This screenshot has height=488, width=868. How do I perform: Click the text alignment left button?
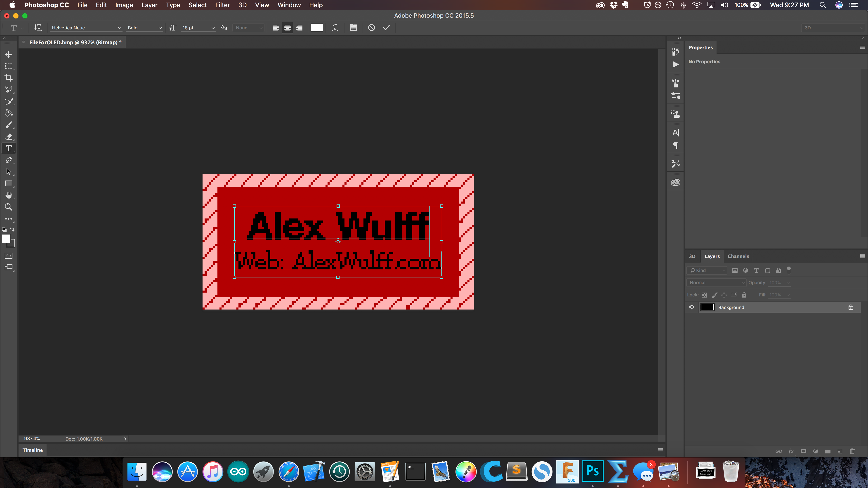pos(276,27)
